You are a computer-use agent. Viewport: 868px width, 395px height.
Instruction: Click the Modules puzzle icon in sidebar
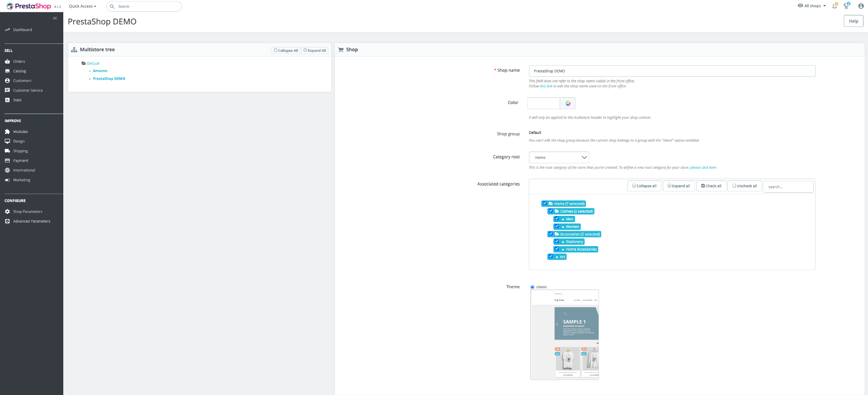point(7,132)
